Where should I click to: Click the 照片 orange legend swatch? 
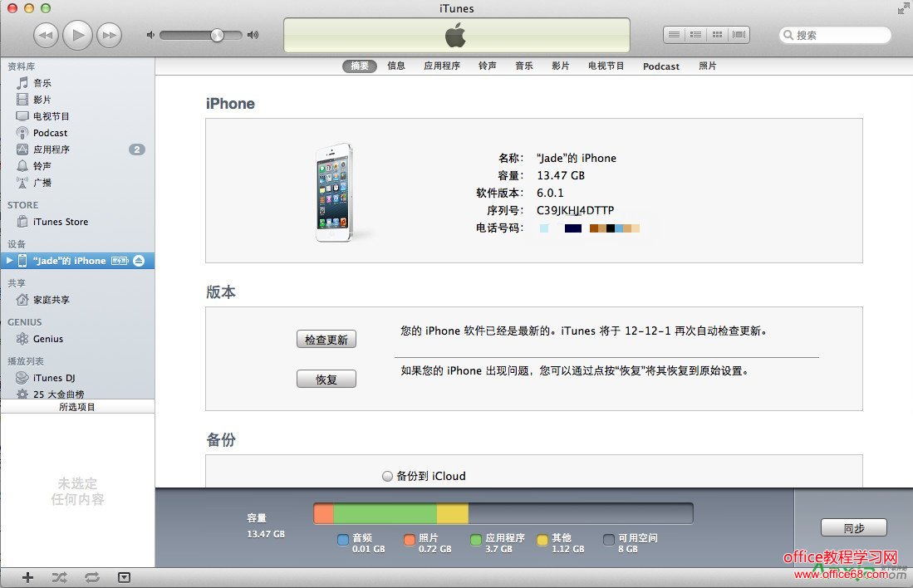coord(410,540)
